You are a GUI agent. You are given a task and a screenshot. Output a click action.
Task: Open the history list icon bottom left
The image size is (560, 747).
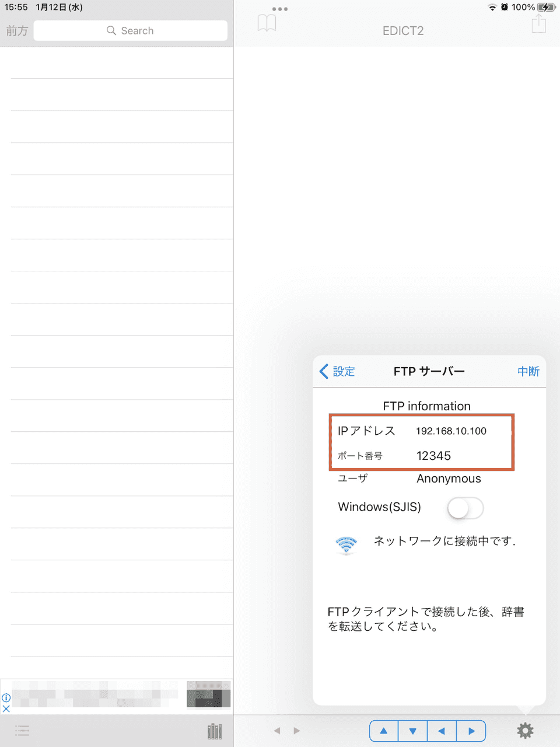click(22, 730)
